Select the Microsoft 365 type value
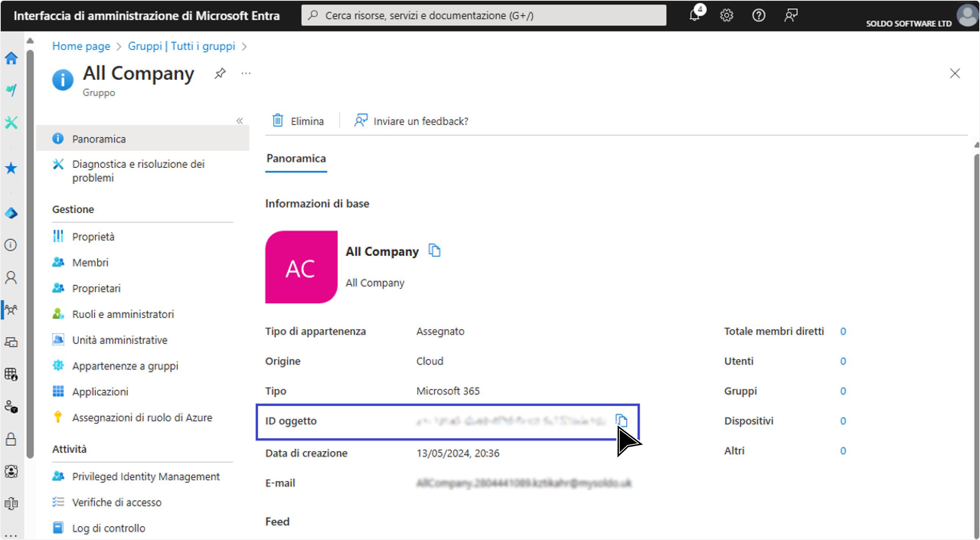 pos(448,391)
